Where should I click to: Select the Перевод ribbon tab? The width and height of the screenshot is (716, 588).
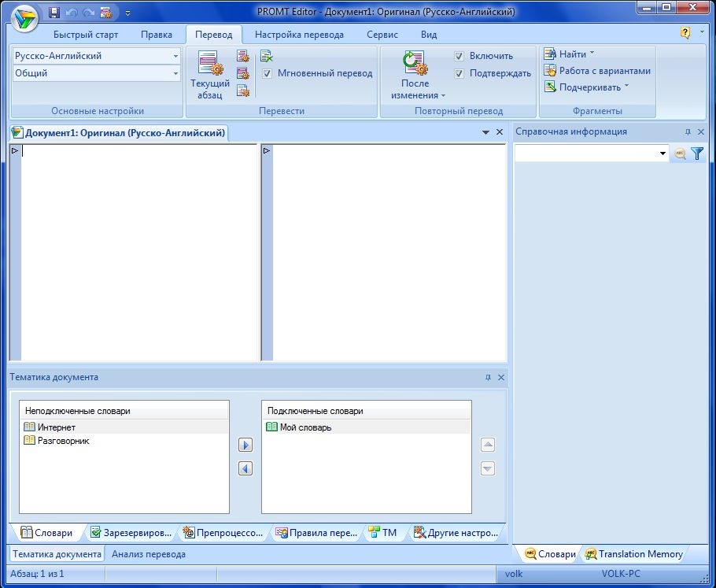click(x=214, y=35)
